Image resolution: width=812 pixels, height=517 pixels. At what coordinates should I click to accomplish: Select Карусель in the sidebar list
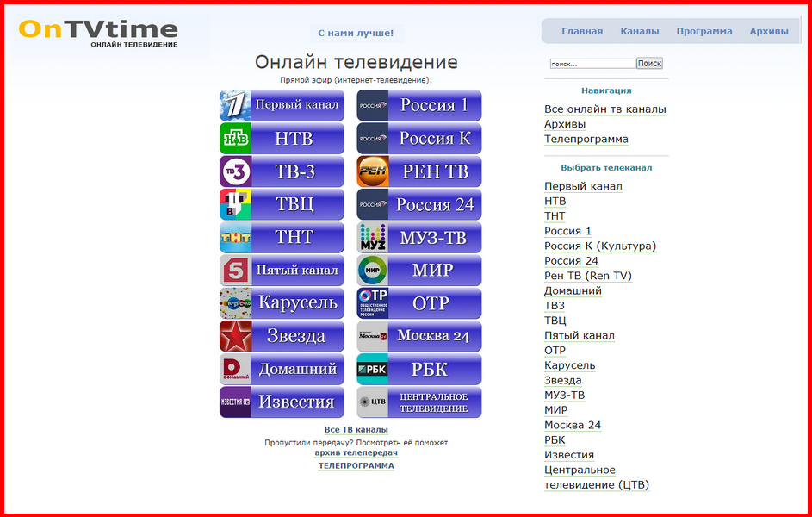(x=570, y=365)
